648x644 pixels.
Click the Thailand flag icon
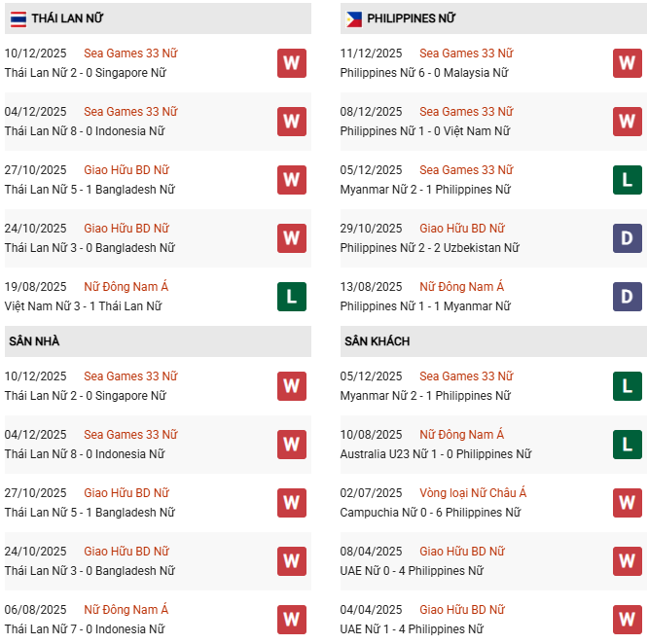pyautogui.click(x=18, y=18)
